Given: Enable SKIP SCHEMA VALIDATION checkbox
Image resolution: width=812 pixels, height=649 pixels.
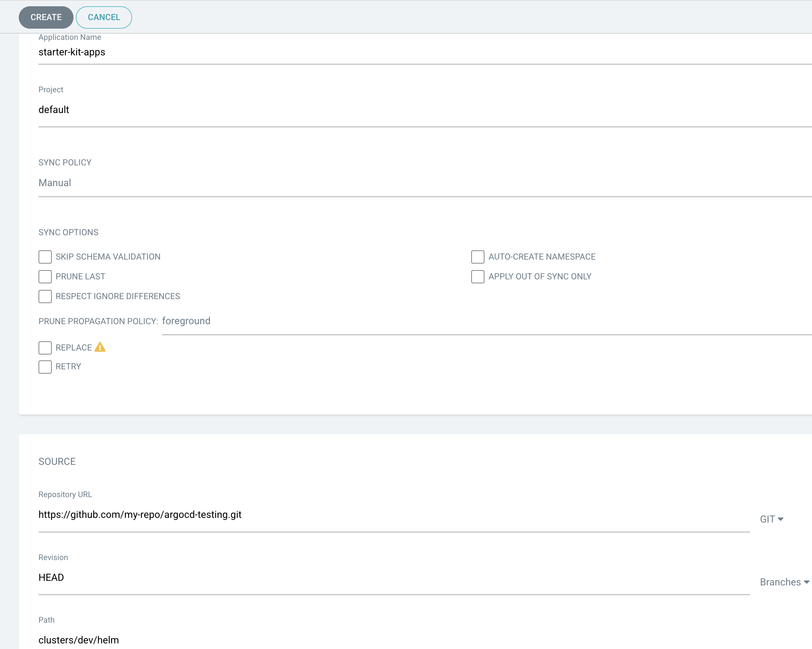Looking at the screenshot, I should click(45, 257).
